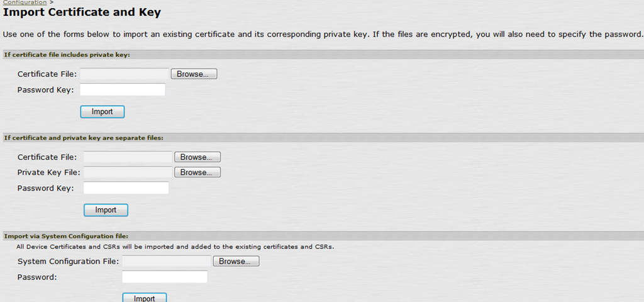Focus Password Key field in separate files section
Screen dimensions: 644x302
[126, 188]
